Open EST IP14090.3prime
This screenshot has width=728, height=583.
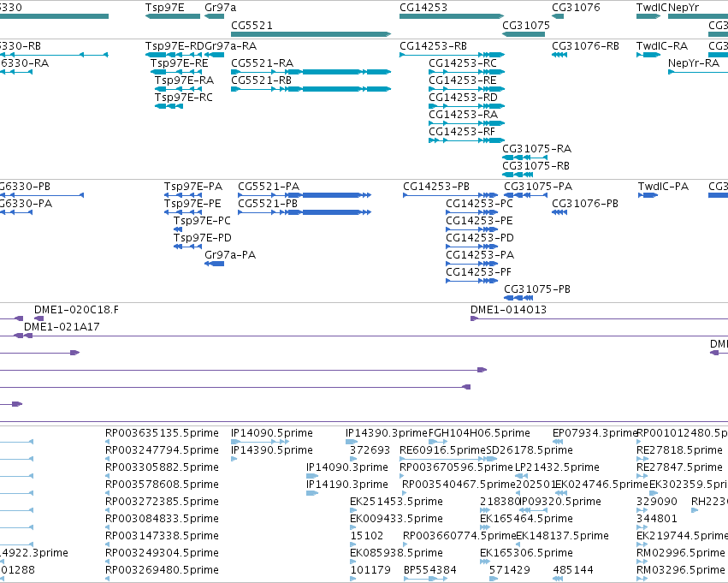pyautogui.click(x=346, y=467)
